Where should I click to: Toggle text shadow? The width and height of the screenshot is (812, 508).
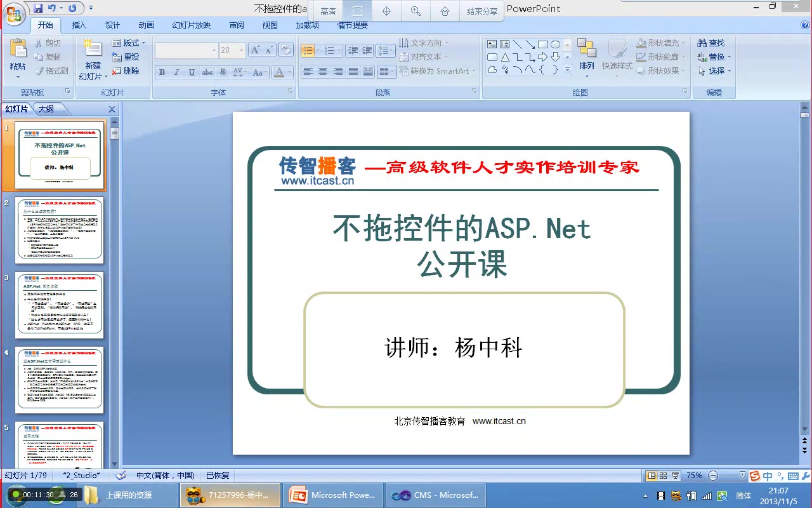[x=223, y=72]
